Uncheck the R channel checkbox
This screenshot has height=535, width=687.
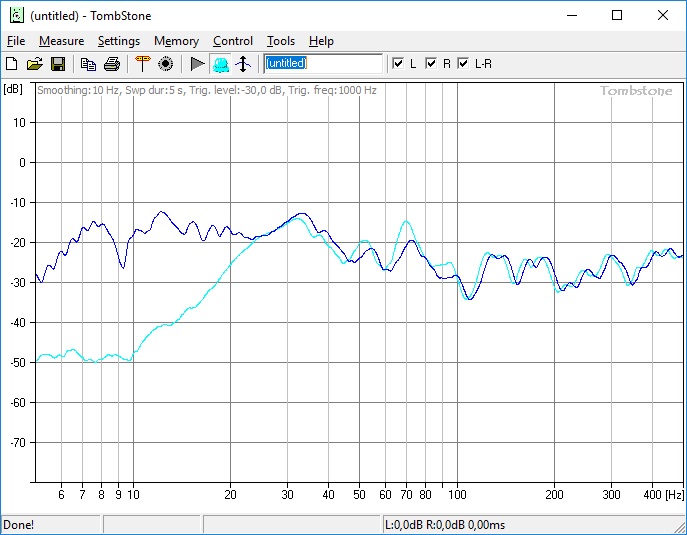tap(431, 64)
